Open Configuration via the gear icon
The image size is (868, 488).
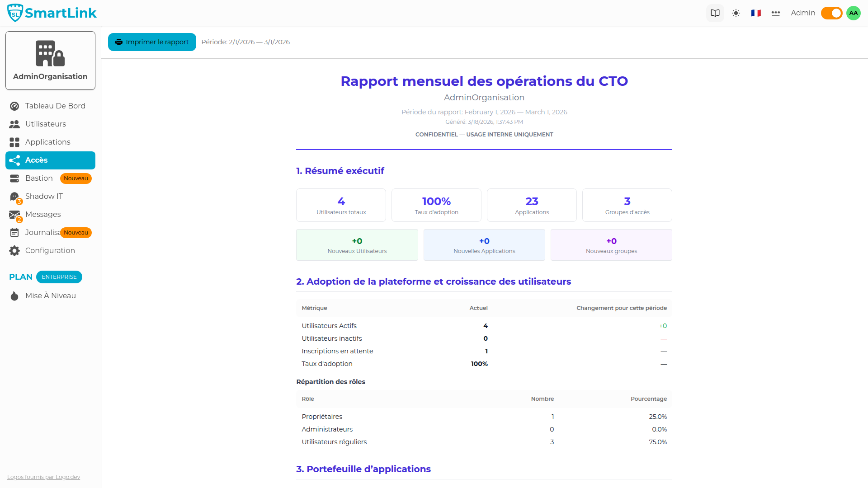point(50,250)
